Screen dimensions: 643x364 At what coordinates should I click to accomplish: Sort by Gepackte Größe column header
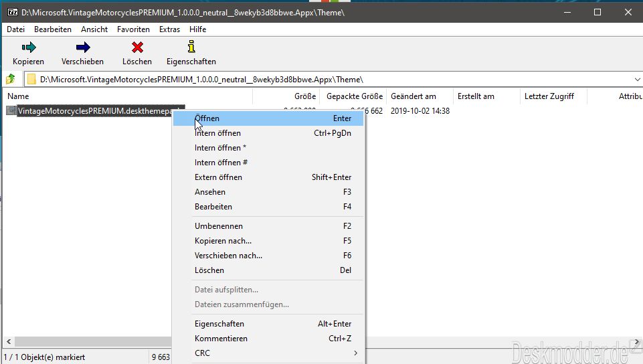pyautogui.click(x=353, y=96)
